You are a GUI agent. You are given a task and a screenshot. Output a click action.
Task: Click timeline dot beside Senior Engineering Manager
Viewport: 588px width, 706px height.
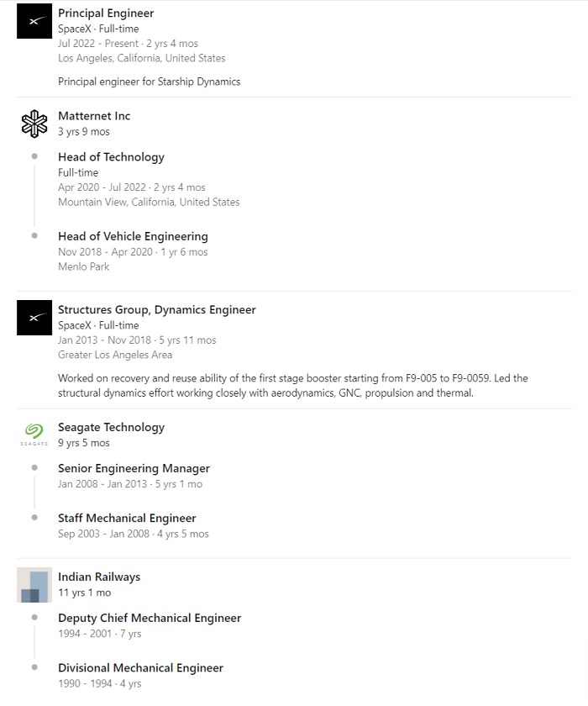34,468
